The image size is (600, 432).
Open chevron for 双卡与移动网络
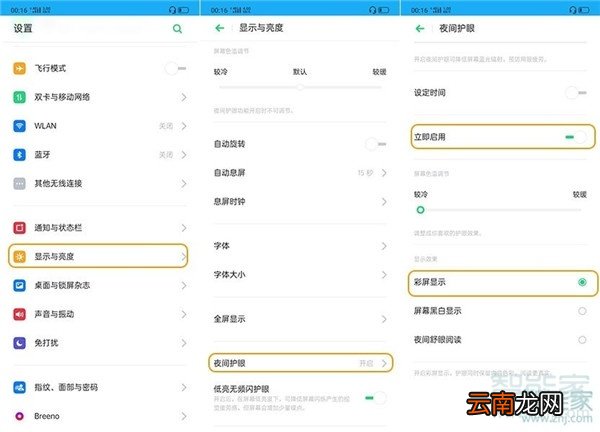(x=184, y=97)
